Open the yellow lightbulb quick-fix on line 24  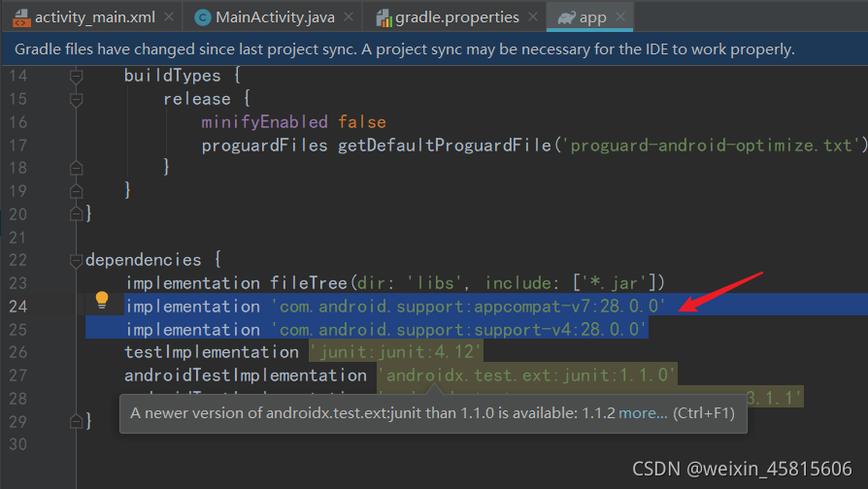pos(102,300)
